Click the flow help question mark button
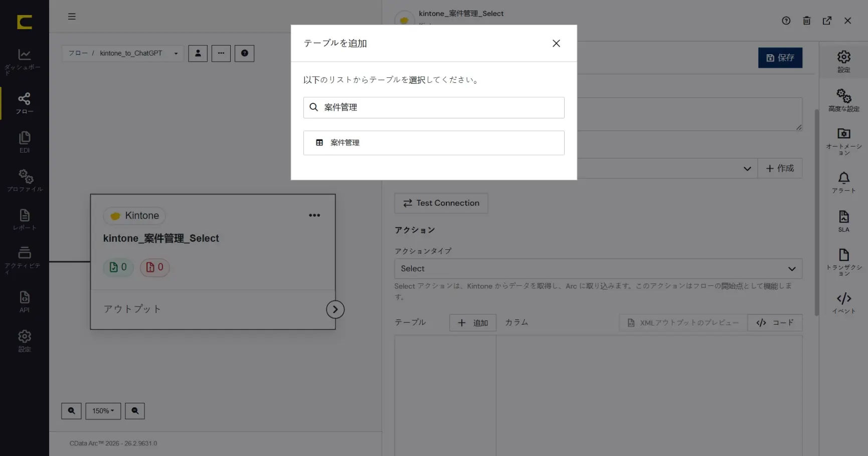This screenshot has height=456, width=868. coord(244,53)
